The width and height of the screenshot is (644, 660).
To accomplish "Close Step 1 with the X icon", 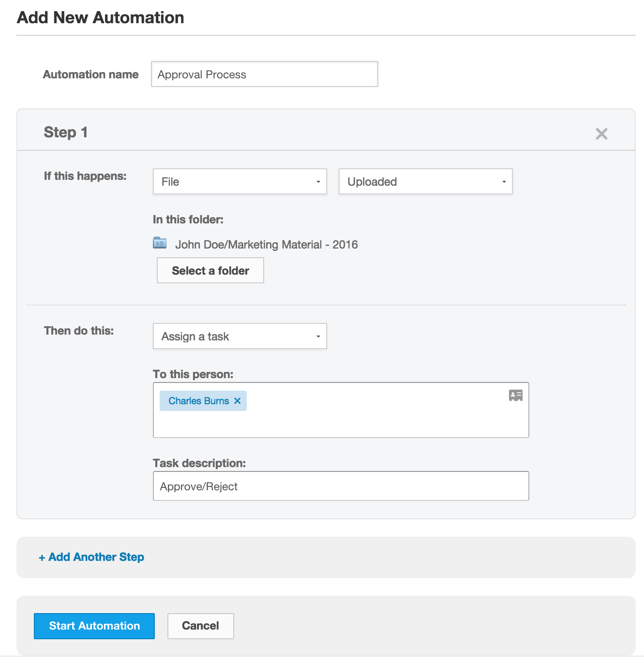I will (x=601, y=134).
